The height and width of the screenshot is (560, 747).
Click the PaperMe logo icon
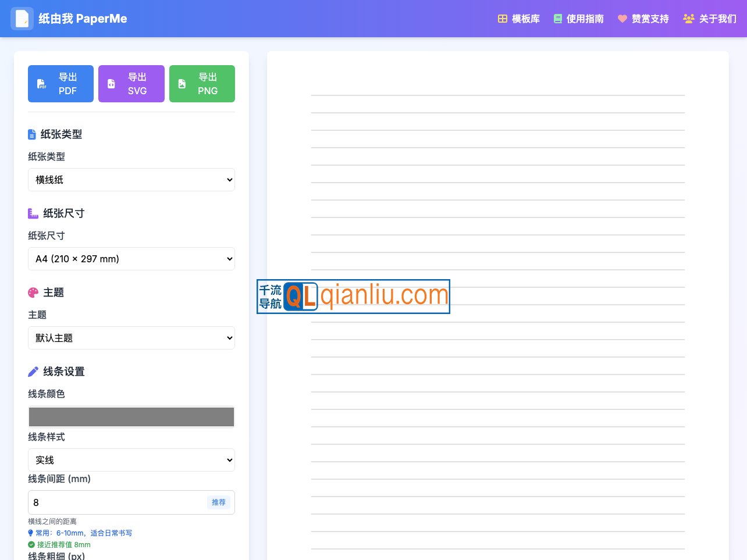pos(22,19)
